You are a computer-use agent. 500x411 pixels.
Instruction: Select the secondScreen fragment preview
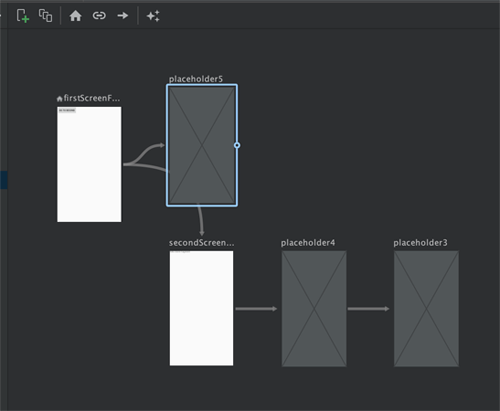pos(201,308)
